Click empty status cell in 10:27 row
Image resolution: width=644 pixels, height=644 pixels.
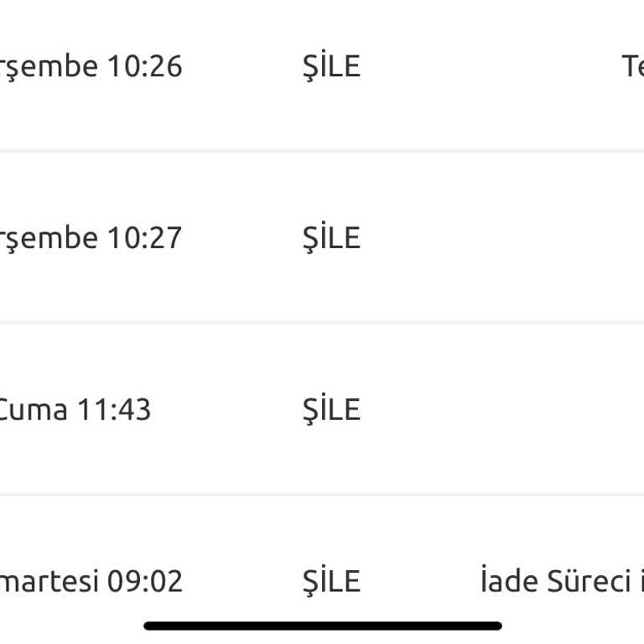(545, 238)
